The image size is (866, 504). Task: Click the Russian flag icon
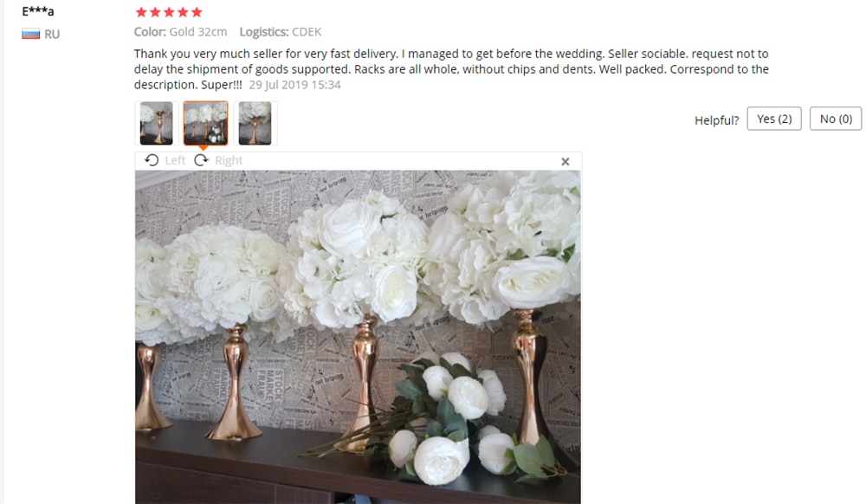(x=31, y=35)
